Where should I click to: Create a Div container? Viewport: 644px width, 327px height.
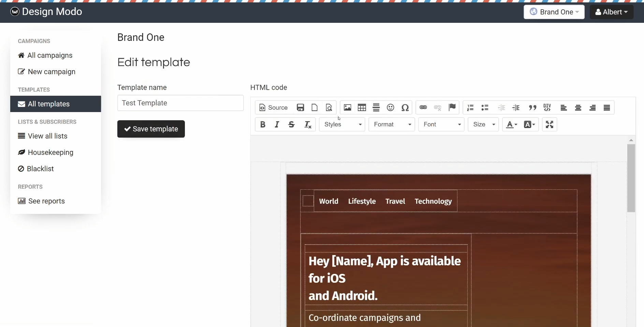[x=547, y=108]
